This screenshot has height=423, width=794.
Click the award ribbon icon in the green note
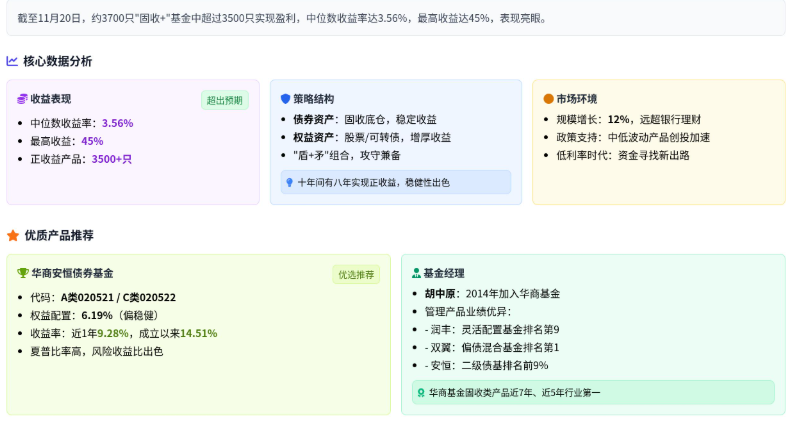pyautogui.click(x=422, y=393)
